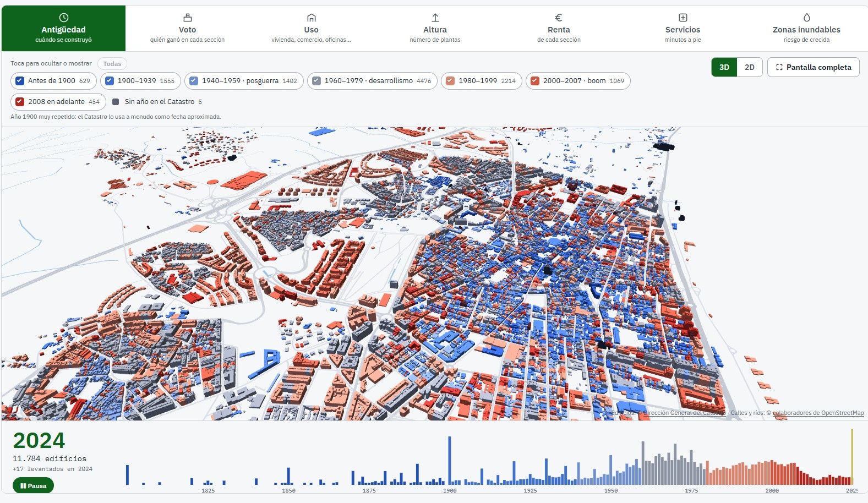Toggle the 1960–1979 desarrollismo checkbox

tap(316, 81)
